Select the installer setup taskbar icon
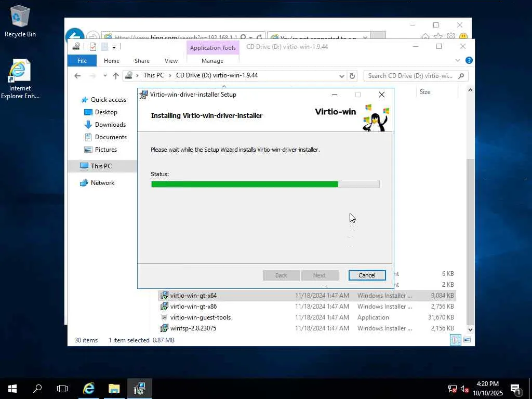This screenshot has width=532, height=399. point(139,389)
